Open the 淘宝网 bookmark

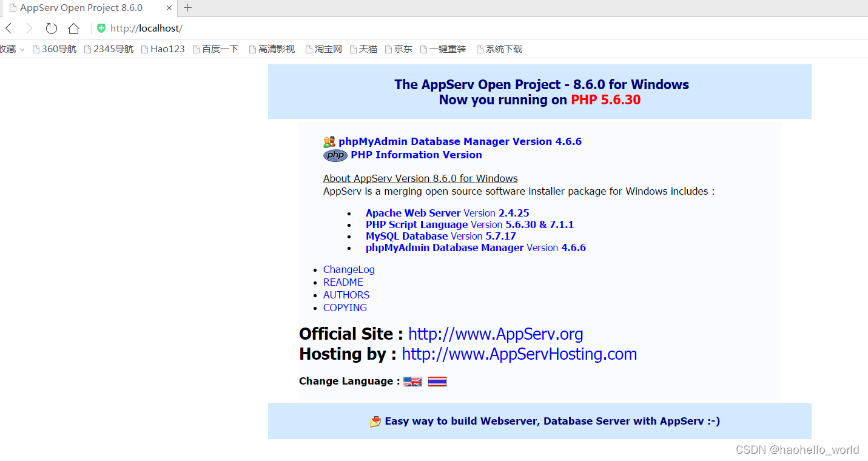coord(327,49)
